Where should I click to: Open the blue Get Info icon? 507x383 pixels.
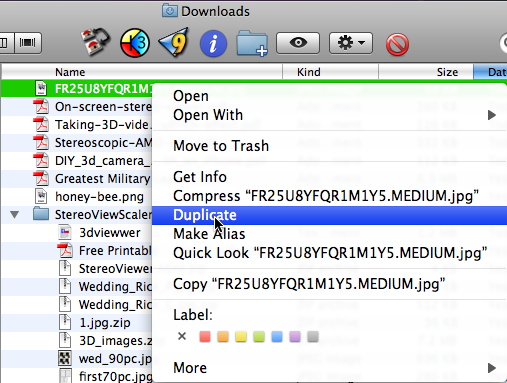point(213,43)
